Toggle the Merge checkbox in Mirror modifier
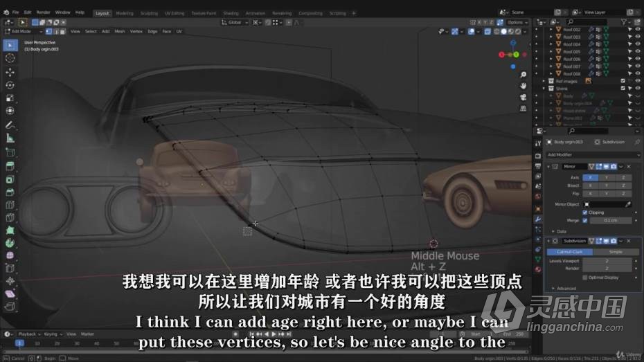The height and width of the screenshot is (362, 644). click(x=585, y=220)
